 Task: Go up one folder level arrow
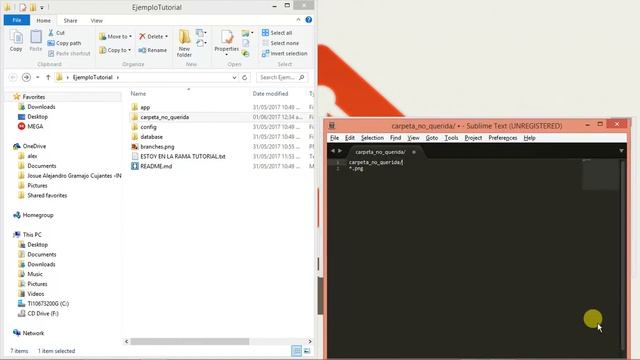(48, 77)
